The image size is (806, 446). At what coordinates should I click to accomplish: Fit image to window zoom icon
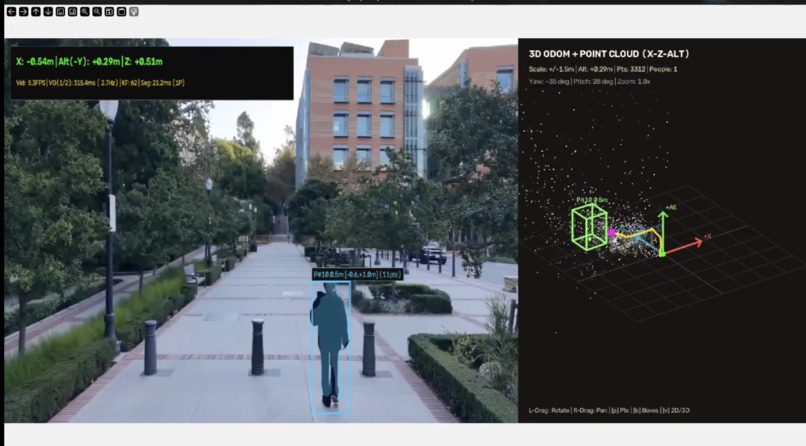72,11
